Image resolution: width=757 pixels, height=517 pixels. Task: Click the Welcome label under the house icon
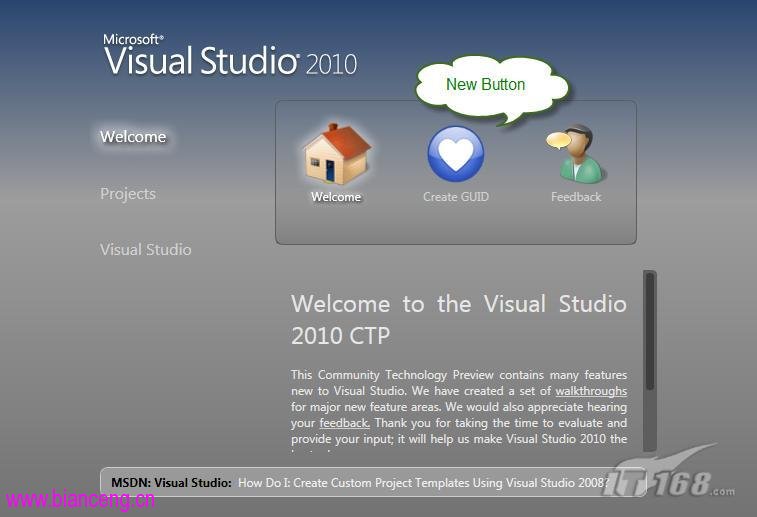point(336,197)
